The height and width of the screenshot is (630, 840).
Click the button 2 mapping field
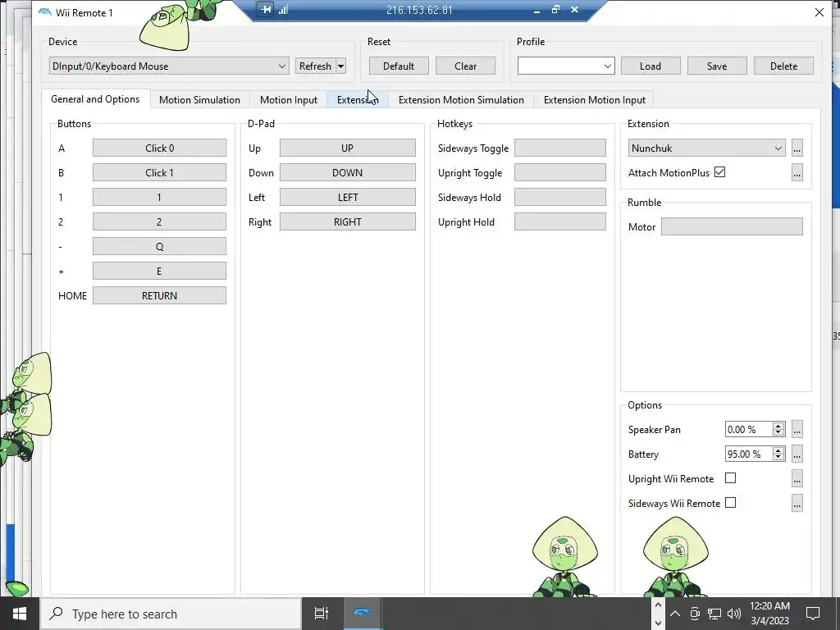point(159,222)
